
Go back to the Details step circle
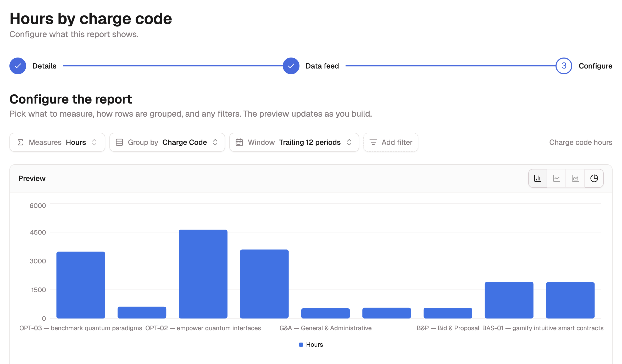(x=18, y=66)
